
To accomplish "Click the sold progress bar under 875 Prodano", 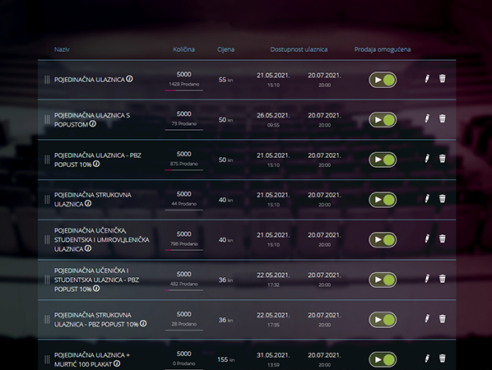I will (x=184, y=170).
